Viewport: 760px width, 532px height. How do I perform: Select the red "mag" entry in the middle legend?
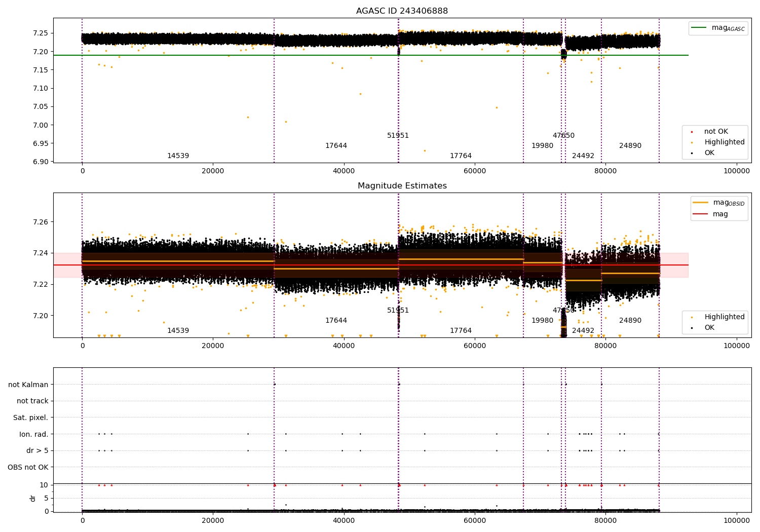point(710,214)
